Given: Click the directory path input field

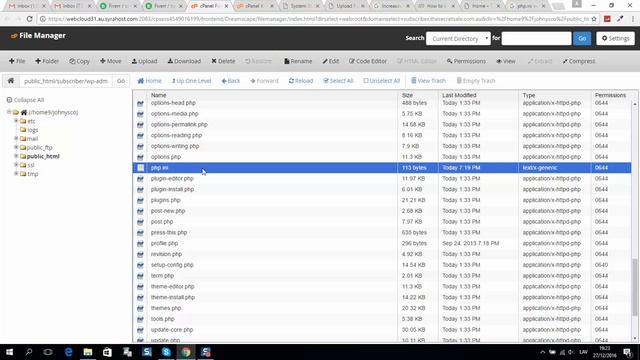Looking at the screenshot, I should coord(66,81).
